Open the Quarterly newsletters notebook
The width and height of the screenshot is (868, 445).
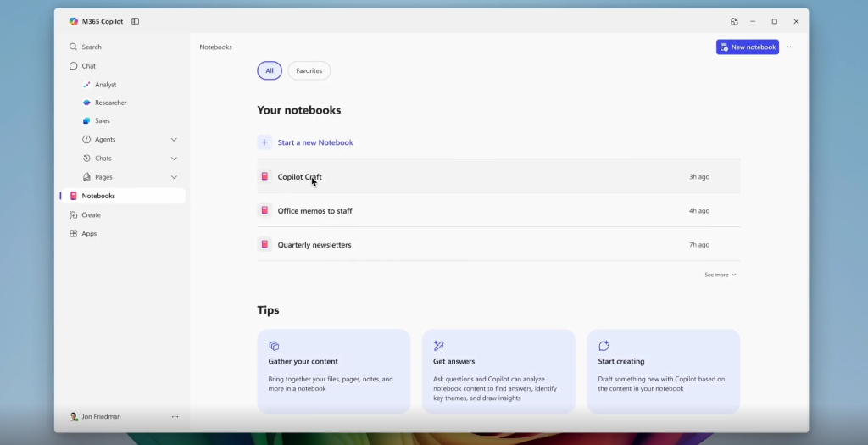tap(498, 245)
